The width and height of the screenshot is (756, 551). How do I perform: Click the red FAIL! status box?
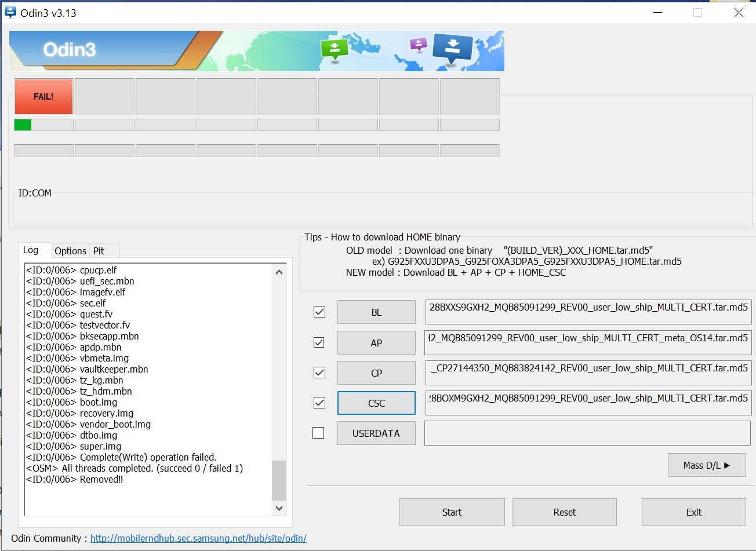point(43,97)
